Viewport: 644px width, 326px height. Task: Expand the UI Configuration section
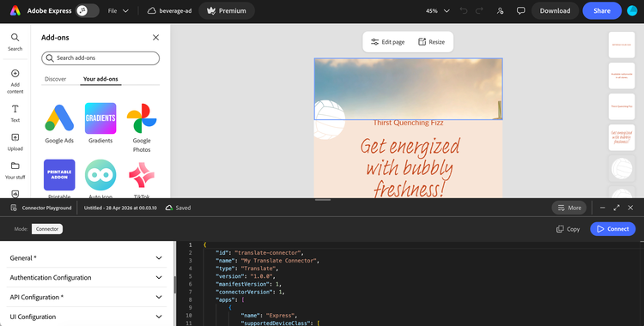(x=86, y=317)
